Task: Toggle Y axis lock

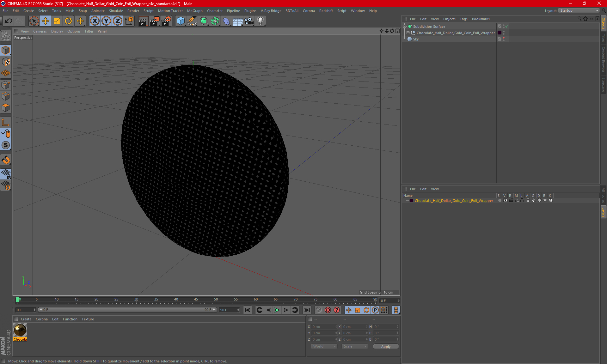Action: (106, 21)
